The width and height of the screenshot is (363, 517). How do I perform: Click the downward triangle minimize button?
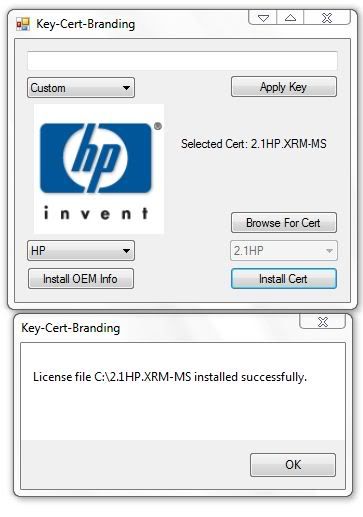(x=263, y=17)
